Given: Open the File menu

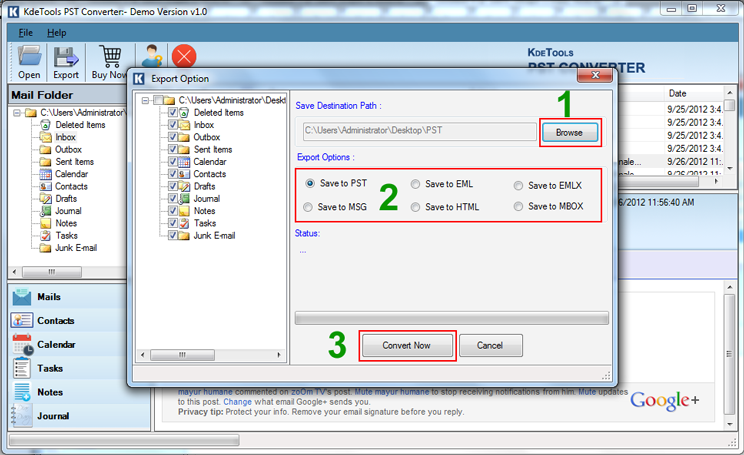Looking at the screenshot, I should pyautogui.click(x=25, y=33).
